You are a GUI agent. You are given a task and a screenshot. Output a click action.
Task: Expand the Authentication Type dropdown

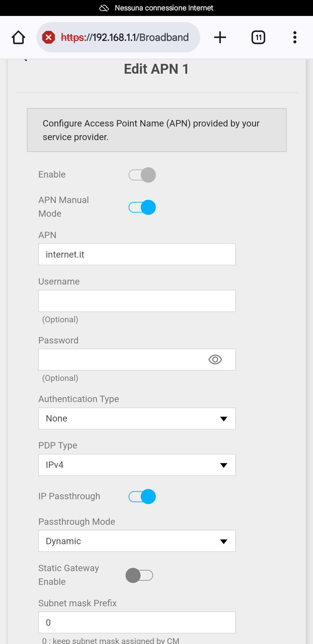point(137,419)
